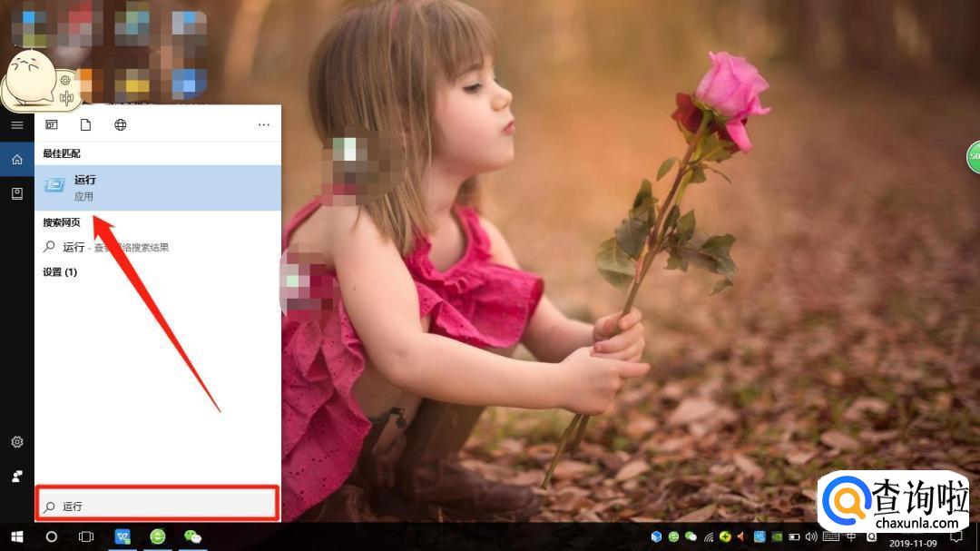Open settings gear in search sidebar
Image resolution: width=980 pixels, height=551 pixels.
pos(17,442)
